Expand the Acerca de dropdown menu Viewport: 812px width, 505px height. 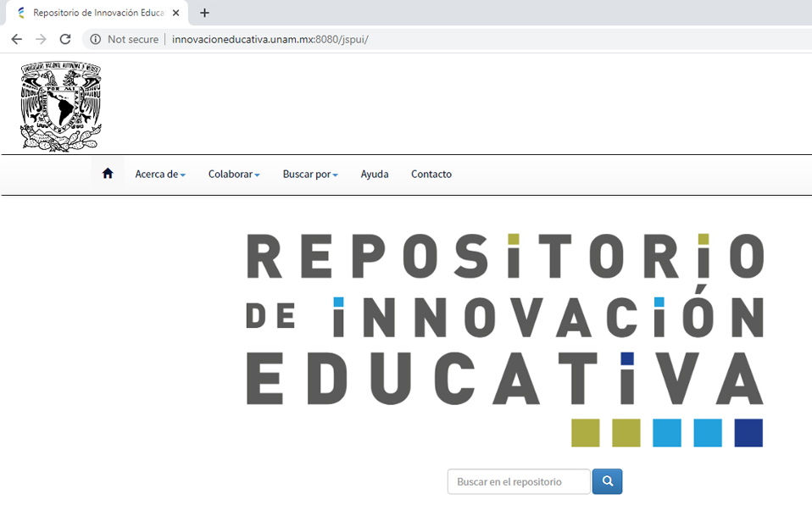tap(160, 175)
